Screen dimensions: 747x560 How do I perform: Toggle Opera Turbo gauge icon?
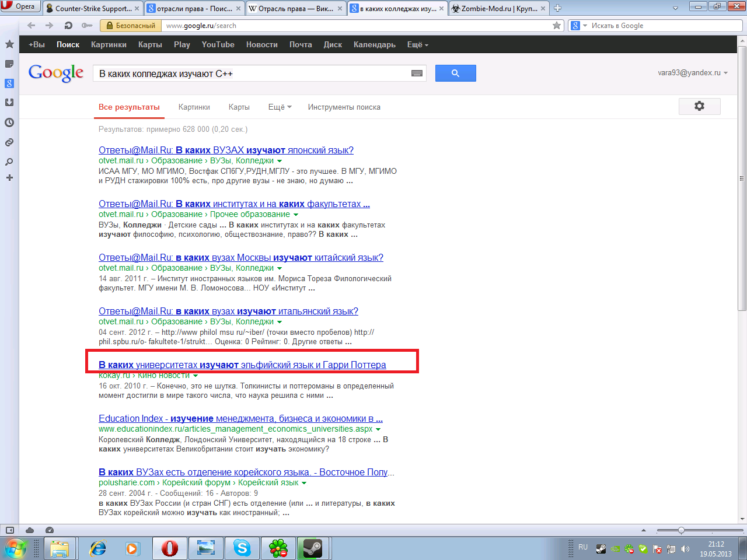click(x=50, y=530)
